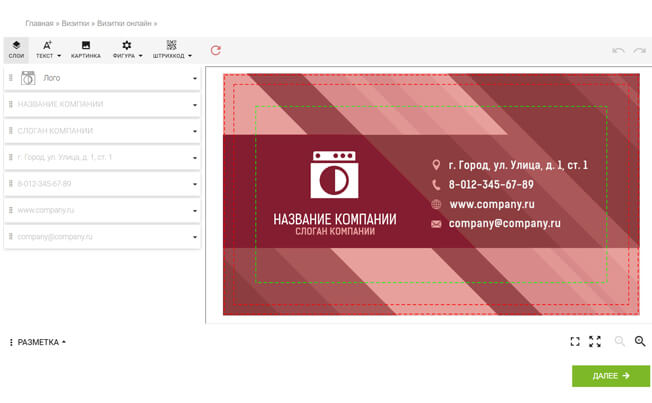Click drag handle of www.company.ru layer

point(11,210)
